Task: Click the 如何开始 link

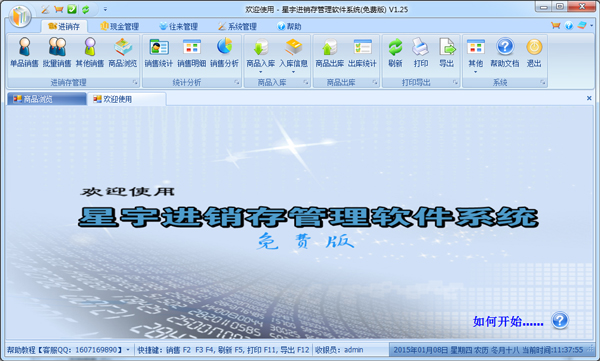Action: (x=508, y=322)
